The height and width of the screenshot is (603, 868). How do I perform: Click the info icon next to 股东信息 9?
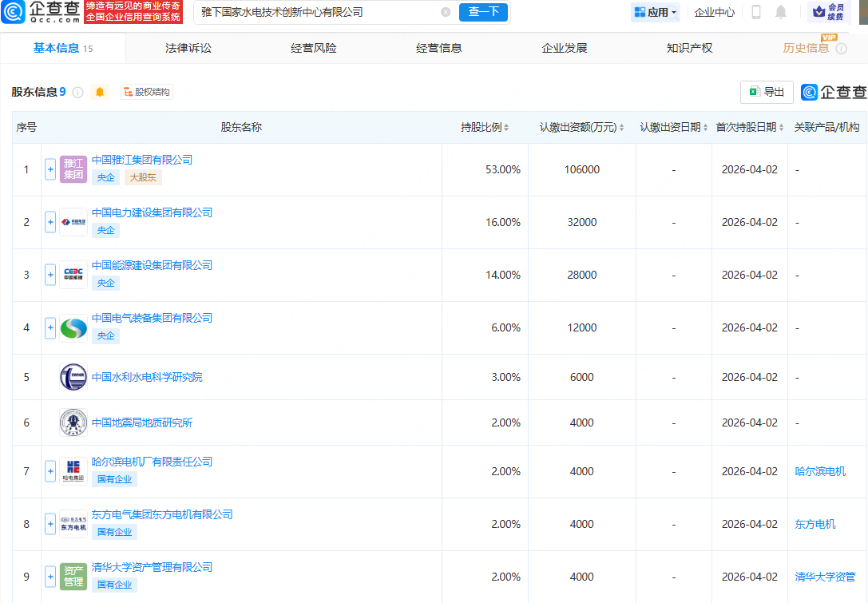pyautogui.click(x=78, y=92)
